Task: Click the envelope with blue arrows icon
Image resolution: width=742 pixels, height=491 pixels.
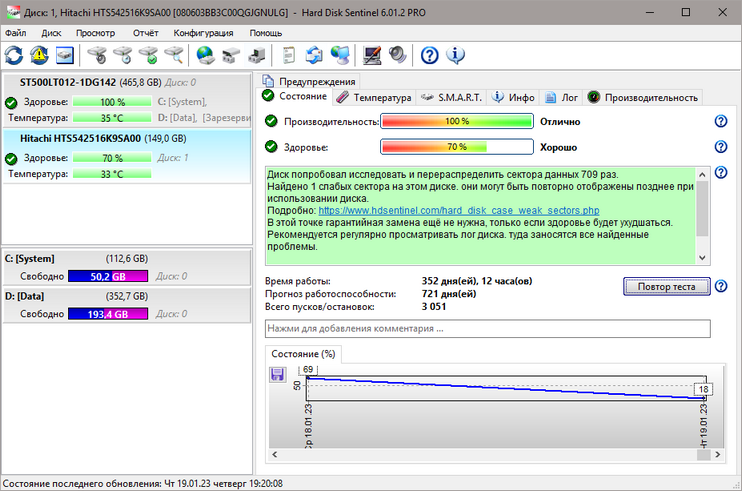Action: pos(314,55)
